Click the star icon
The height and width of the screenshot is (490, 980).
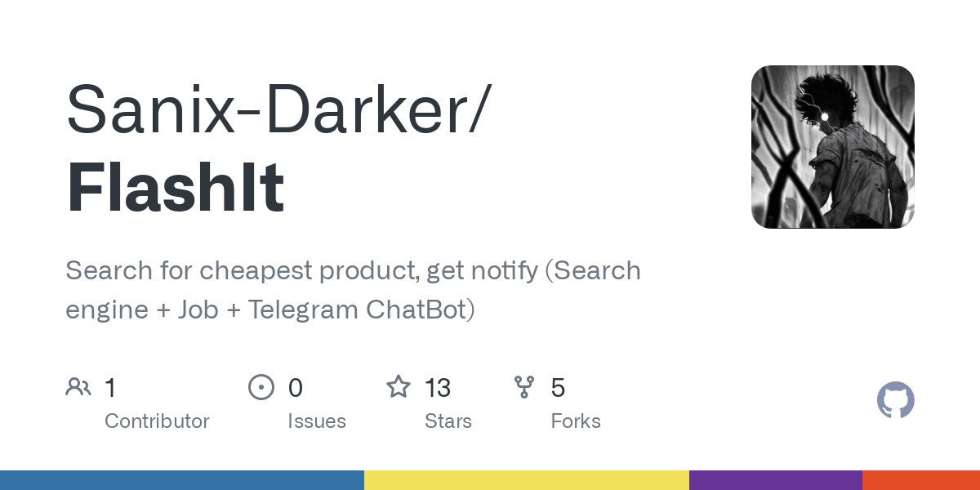click(x=399, y=387)
